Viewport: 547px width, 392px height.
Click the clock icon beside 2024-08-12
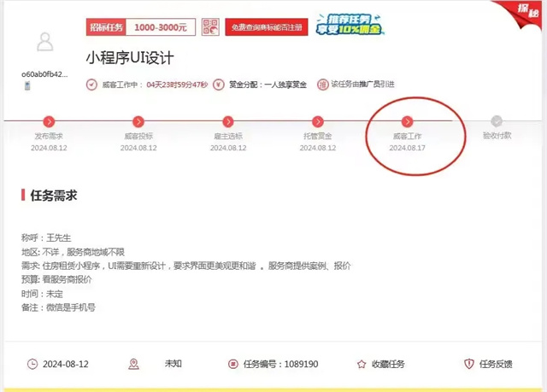click(32, 364)
